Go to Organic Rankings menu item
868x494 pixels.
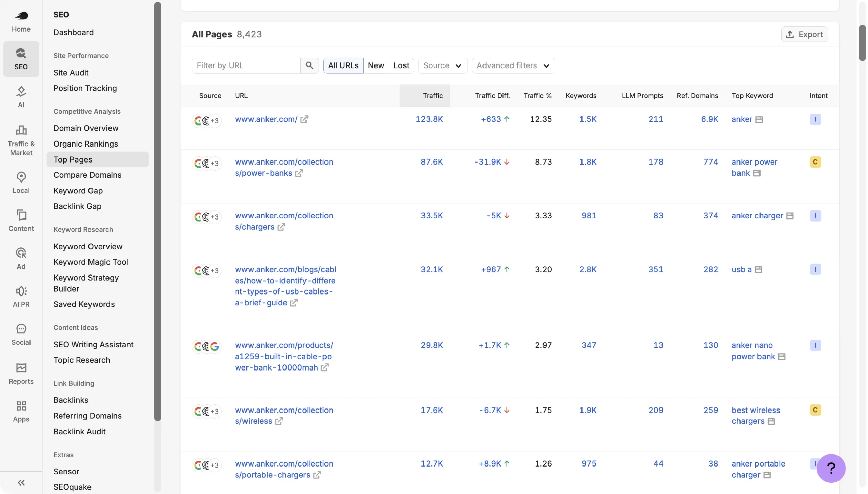(x=85, y=144)
